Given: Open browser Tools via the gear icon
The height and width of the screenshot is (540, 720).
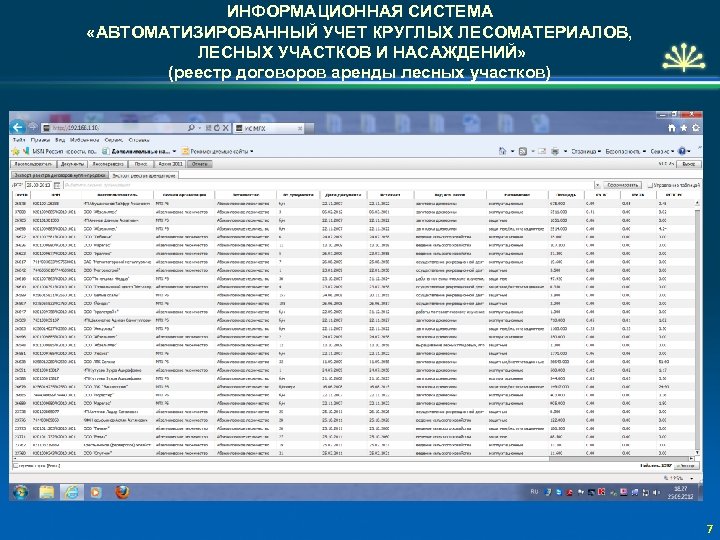Looking at the screenshot, I should click(x=696, y=128).
